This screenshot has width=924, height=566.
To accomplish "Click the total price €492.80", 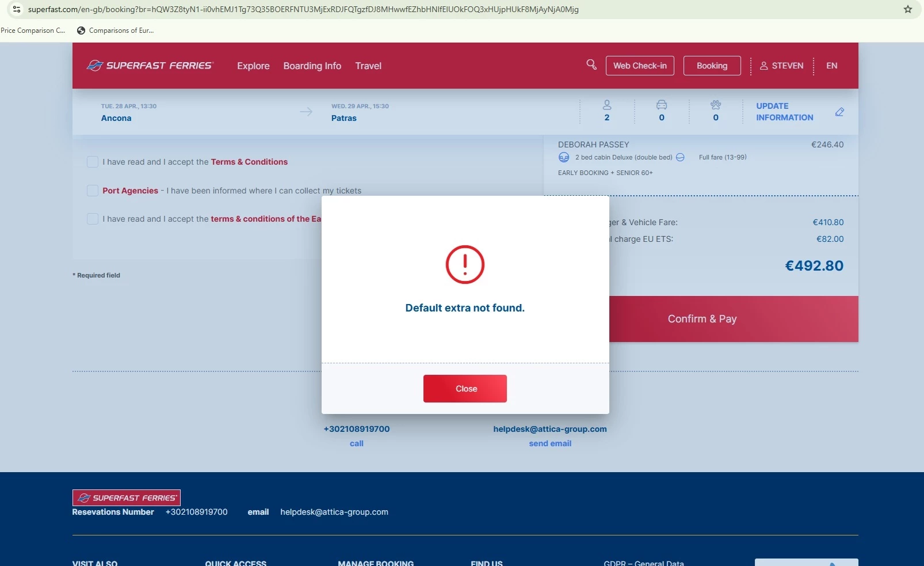I will (814, 265).
